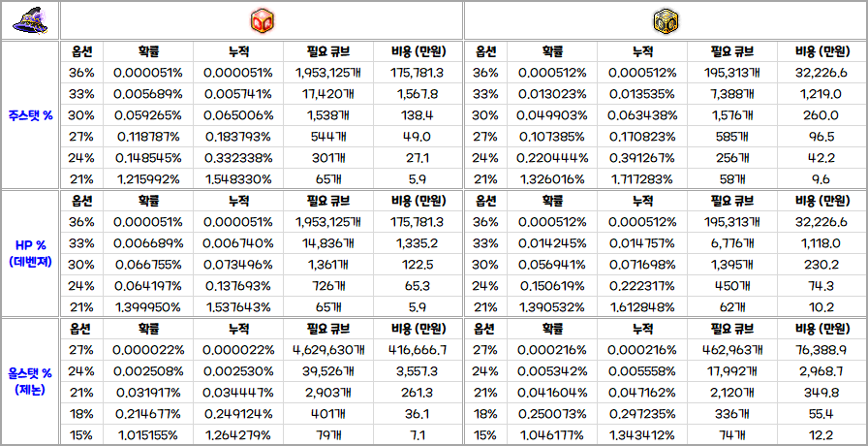This screenshot has width=868, height=446.
Task: Click the cumulative value 0.005741%
Action: pyautogui.click(x=238, y=94)
